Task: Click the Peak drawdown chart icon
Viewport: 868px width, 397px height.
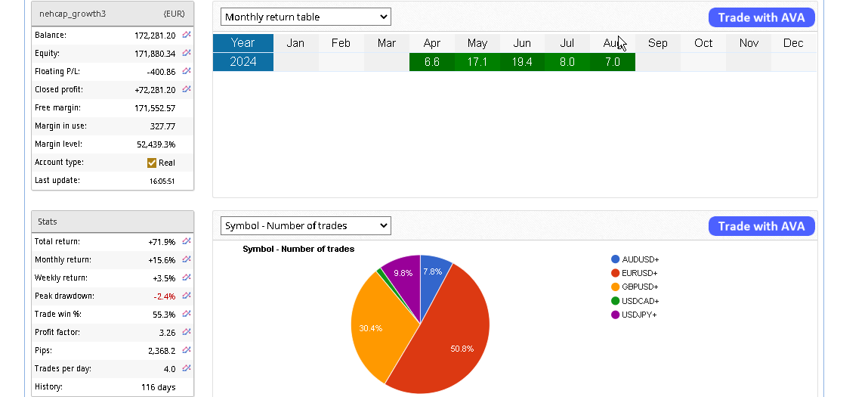Action: (x=187, y=296)
